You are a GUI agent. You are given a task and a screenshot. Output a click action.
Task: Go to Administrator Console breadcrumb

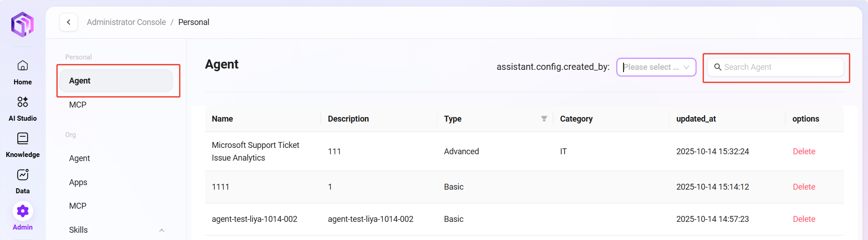click(126, 22)
